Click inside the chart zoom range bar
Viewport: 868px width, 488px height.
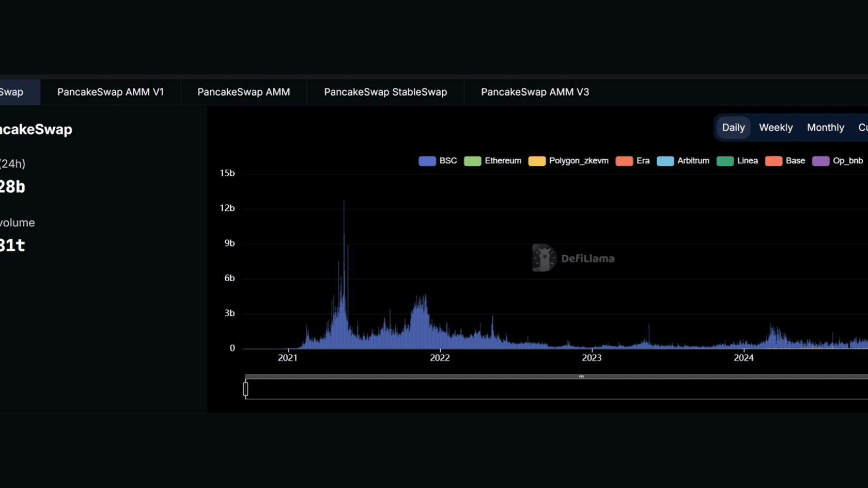pyautogui.click(x=557, y=389)
